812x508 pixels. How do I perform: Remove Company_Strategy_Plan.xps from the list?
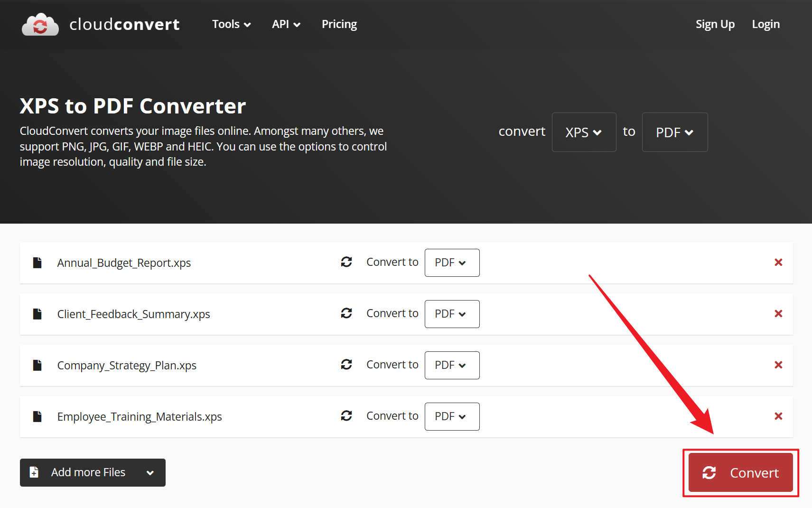[x=778, y=365]
